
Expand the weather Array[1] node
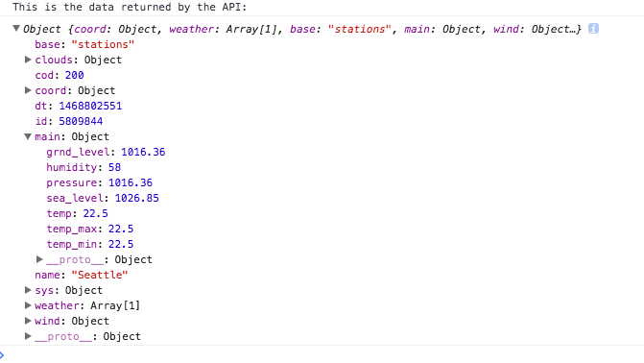28,305
